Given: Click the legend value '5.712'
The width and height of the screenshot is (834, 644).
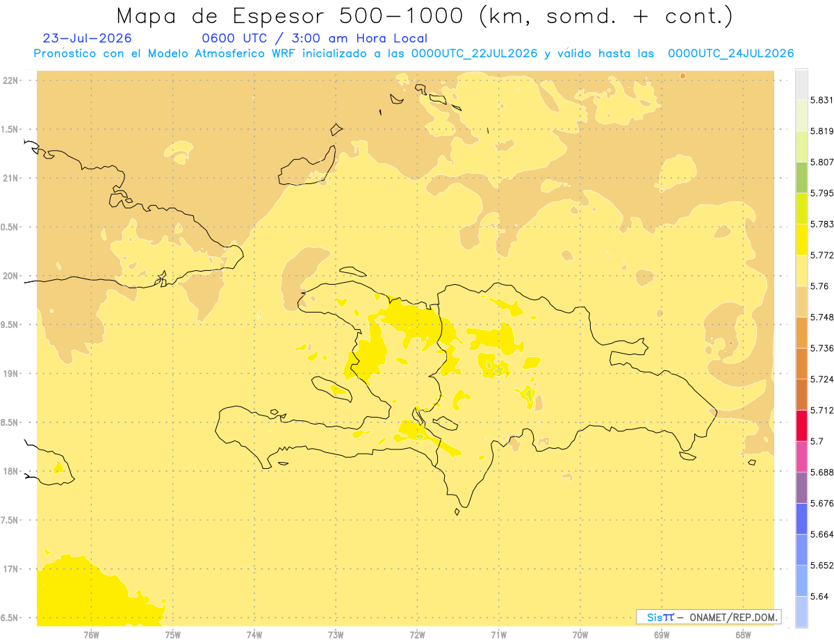Looking at the screenshot, I should (x=821, y=411).
